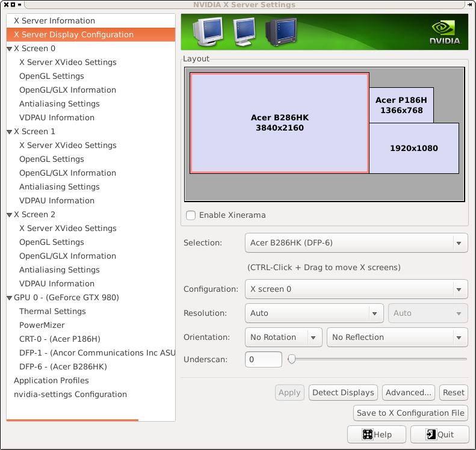Enable the Xinerama checkbox
Screen dimensions: 476x450
[191, 215]
